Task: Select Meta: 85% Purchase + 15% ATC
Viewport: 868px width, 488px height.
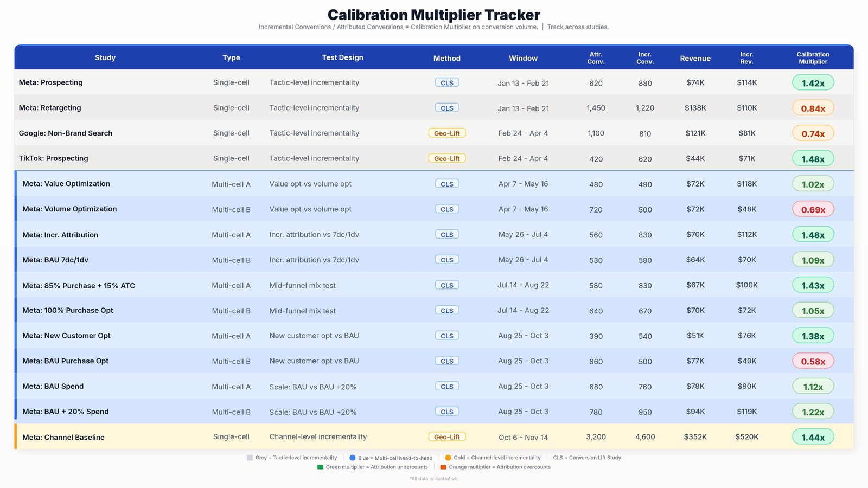Action: 79,286
